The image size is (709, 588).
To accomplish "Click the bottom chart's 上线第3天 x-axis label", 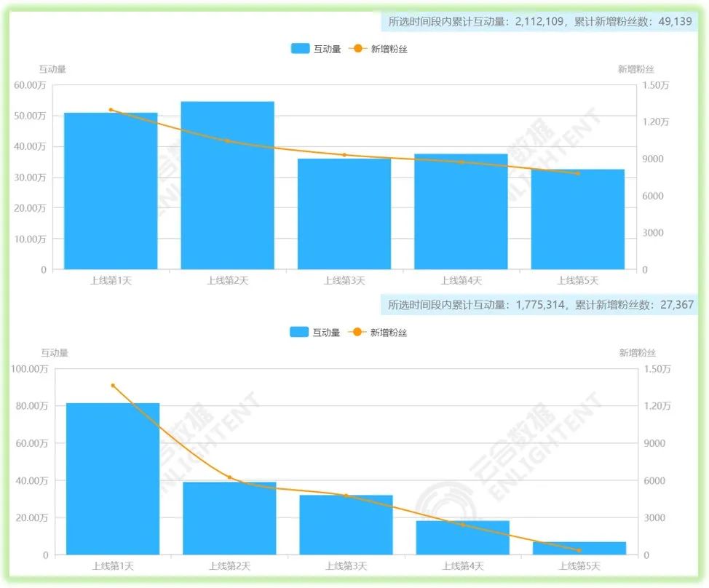I will [346, 565].
